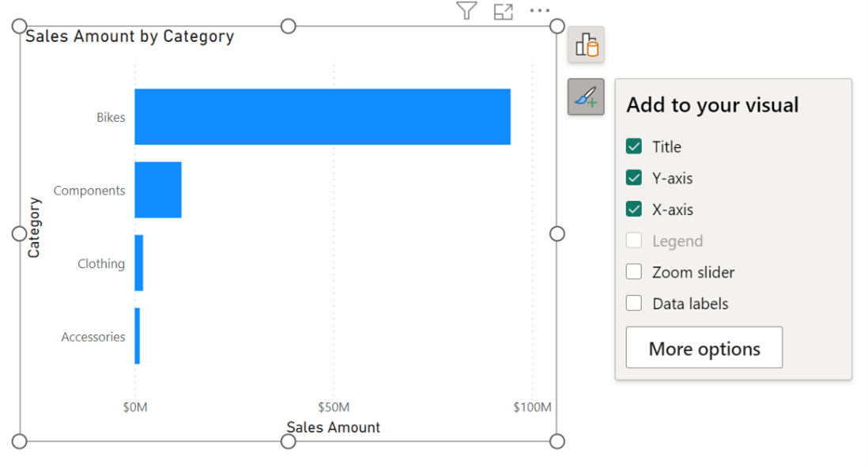Click the top-center resize handle of the visual
The image size is (868, 469).
point(289,26)
